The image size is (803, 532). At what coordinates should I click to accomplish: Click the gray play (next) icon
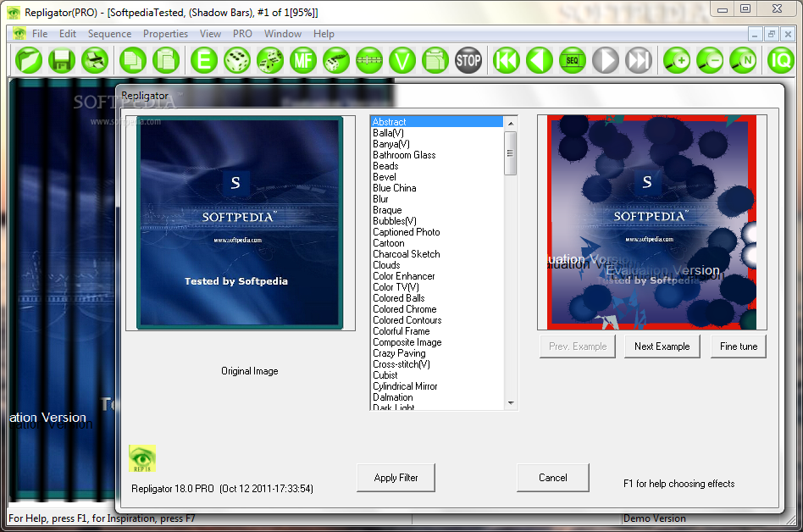click(606, 60)
